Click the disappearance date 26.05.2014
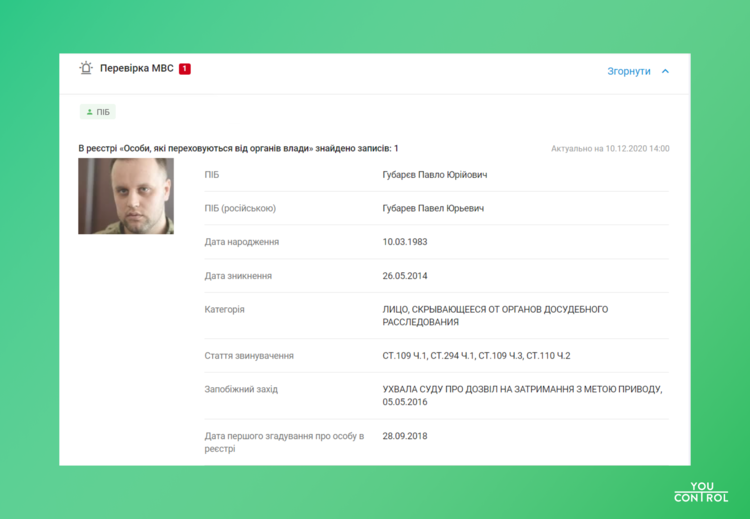 pos(405,276)
